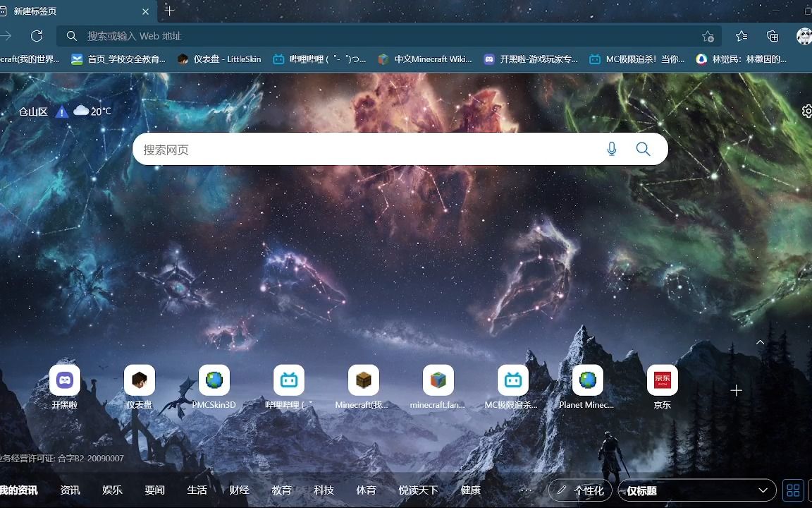Click the voice search microphone icon
The width and height of the screenshot is (812, 508).
(x=612, y=149)
